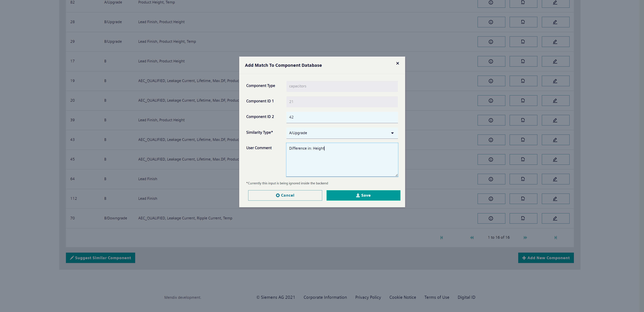Click the first page navigation arrow

(x=442, y=237)
